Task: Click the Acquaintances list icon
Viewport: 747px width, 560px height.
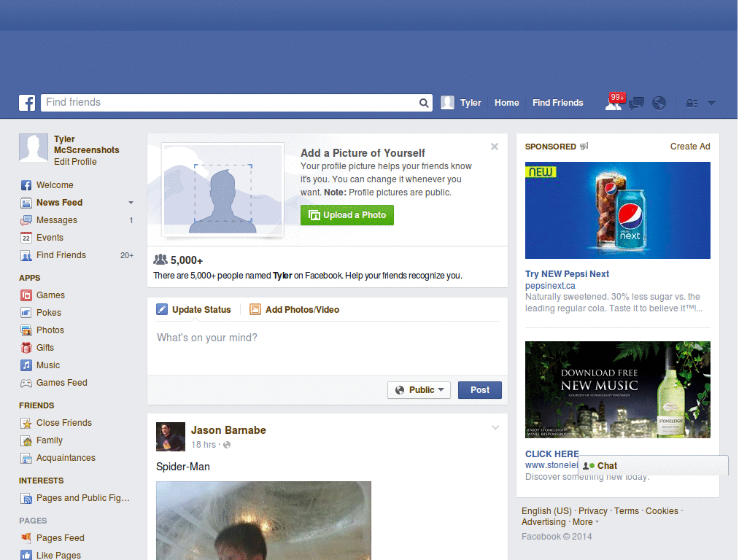Action: (x=26, y=458)
